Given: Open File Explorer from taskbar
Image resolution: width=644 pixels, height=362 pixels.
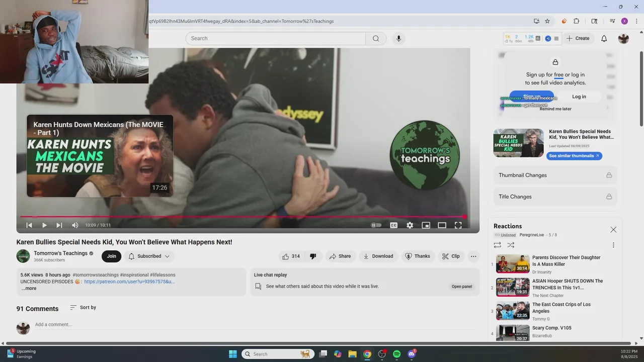Looking at the screenshot, I should click(352, 354).
